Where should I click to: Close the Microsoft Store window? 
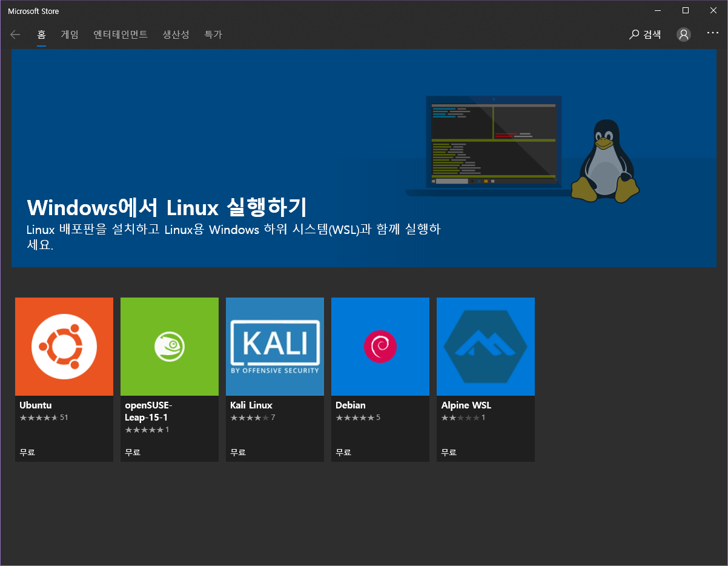pos(713,10)
